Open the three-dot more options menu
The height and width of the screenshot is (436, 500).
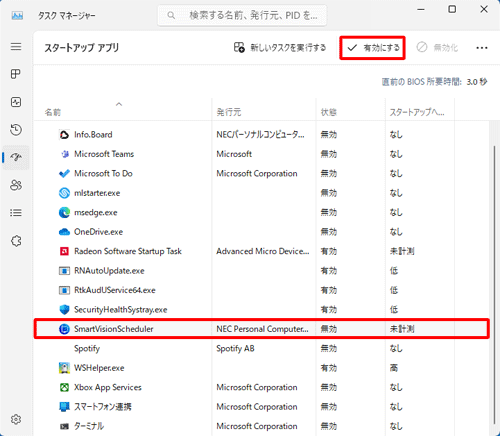pyautogui.click(x=482, y=48)
